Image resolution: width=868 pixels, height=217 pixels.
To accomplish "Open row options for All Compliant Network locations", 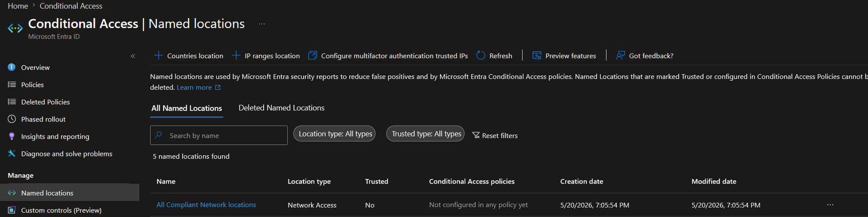I will pos(830,205).
